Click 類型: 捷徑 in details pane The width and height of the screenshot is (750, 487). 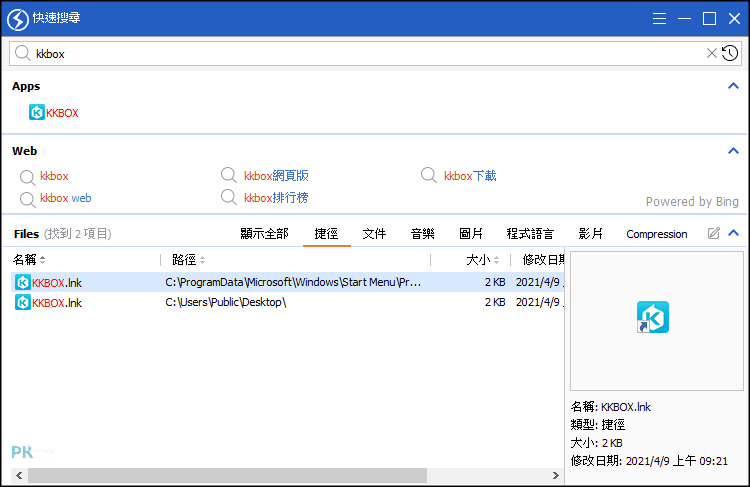597,425
